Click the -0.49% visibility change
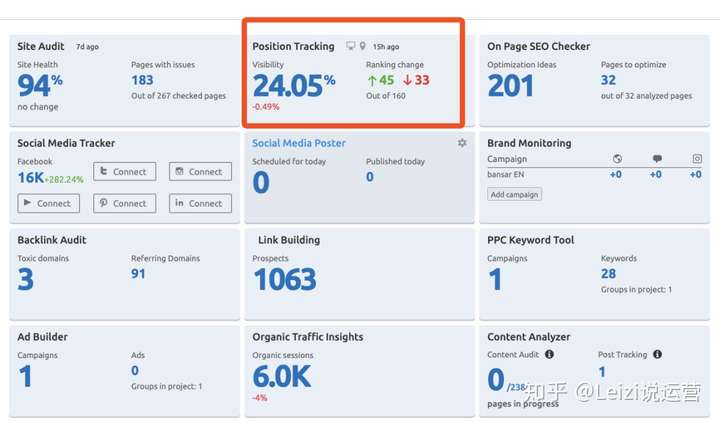The height and width of the screenshot is (422, 720). [265, 107]
